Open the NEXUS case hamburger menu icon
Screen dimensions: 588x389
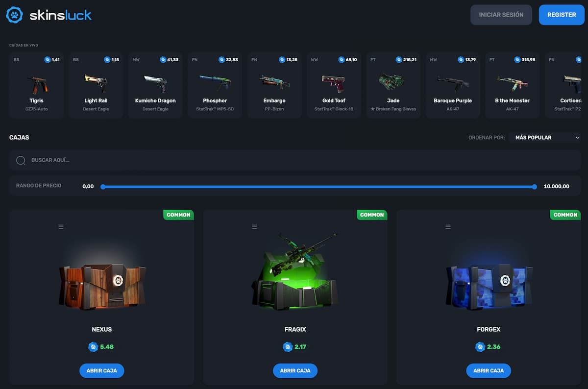(61, 227)
